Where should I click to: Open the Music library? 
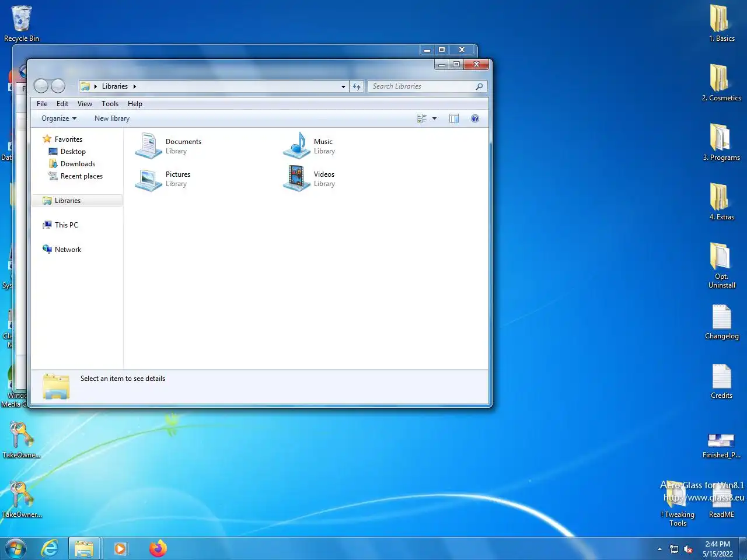pos(309,146)
